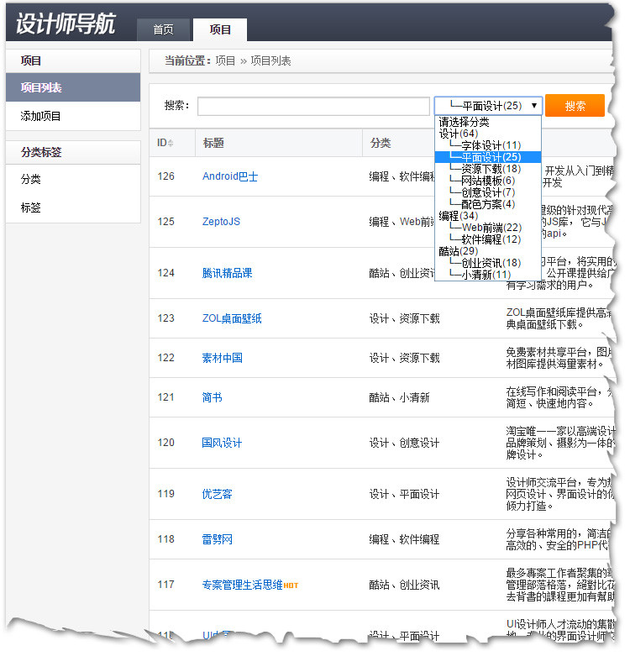Choose 网站模板(6) from the list
Image resolution: width=630 pixels, height=672 pixels.
(487, 181)
